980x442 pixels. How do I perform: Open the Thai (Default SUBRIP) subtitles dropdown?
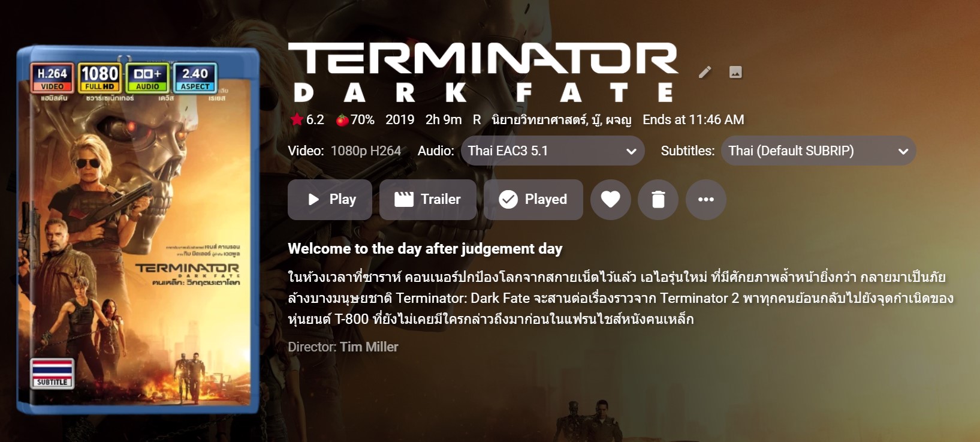pos(819,151)
